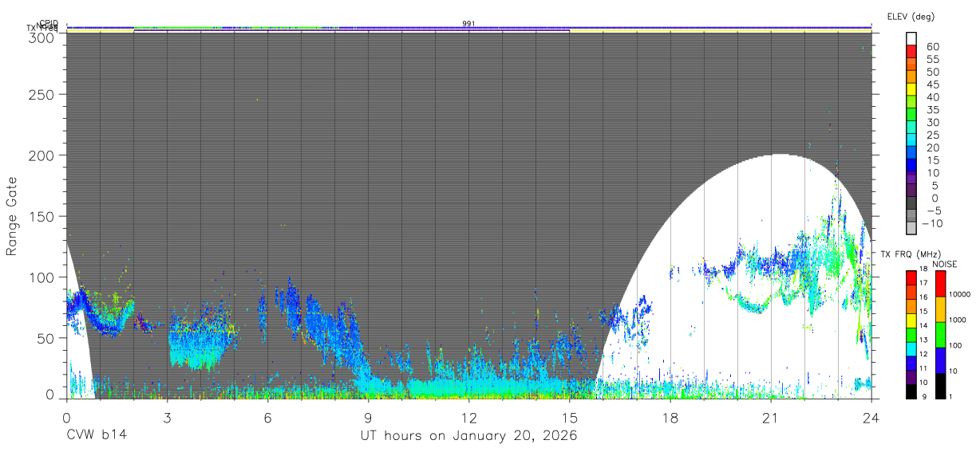Select the yellow 1000–10000 NOISE swatch
Screen dimensions: 980x452
(x=941, y=309)
